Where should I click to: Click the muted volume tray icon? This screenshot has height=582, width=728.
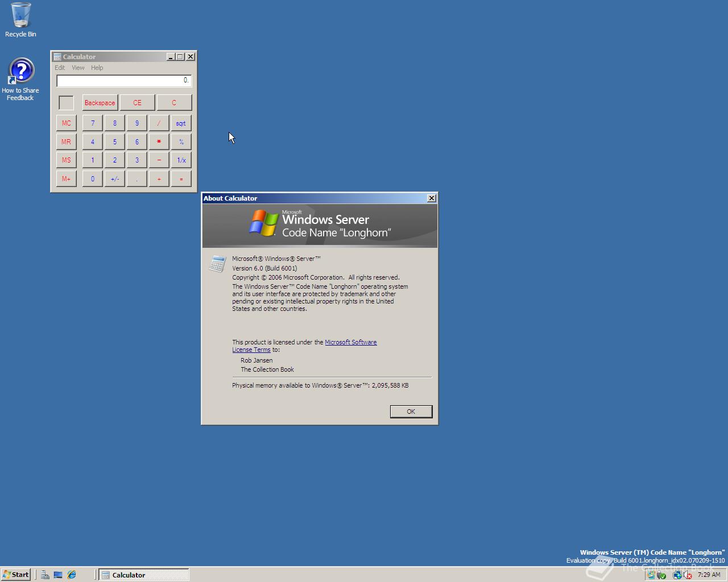(x=688, y=575)
